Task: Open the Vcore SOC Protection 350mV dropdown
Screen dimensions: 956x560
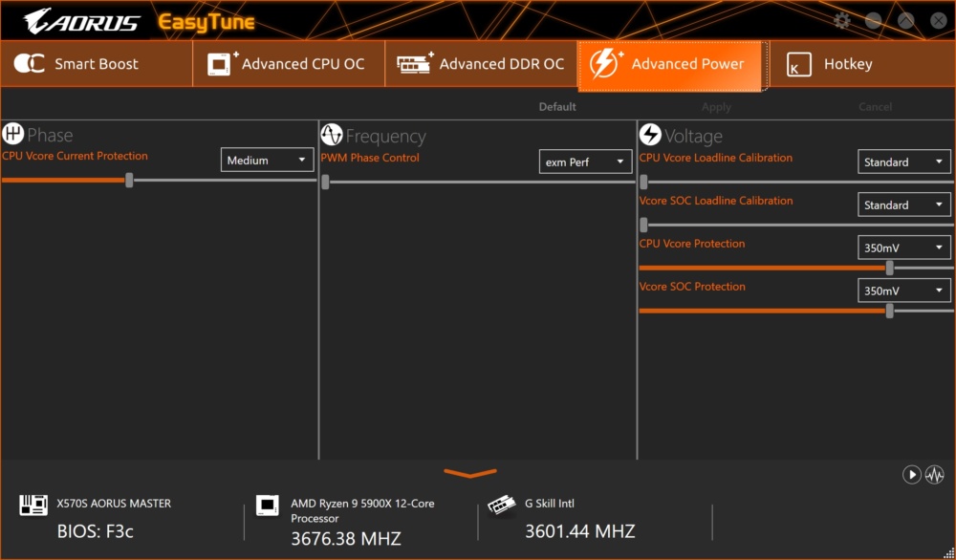Action: [x=903, y=291]
